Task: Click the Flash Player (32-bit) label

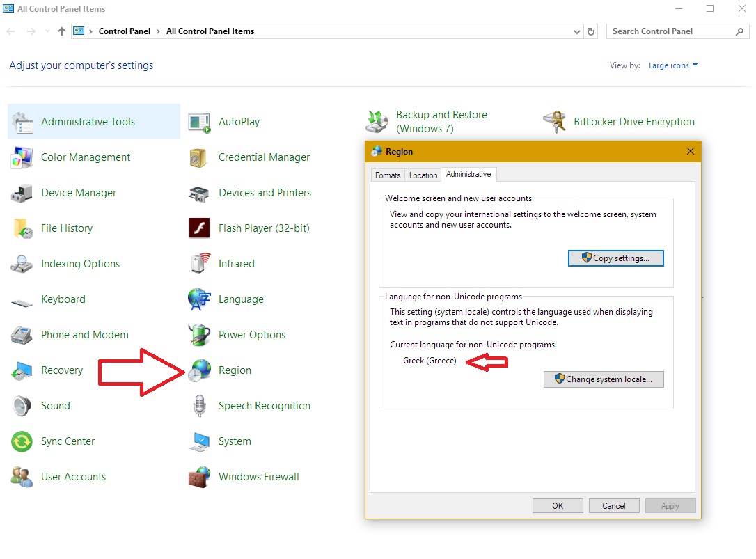Action: point(265,228)
